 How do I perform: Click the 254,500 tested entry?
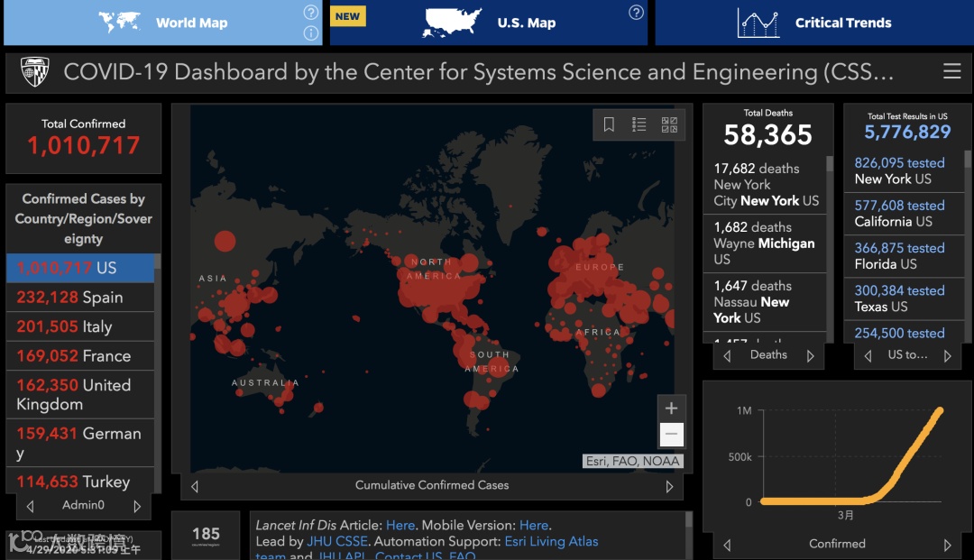(904, 333)
